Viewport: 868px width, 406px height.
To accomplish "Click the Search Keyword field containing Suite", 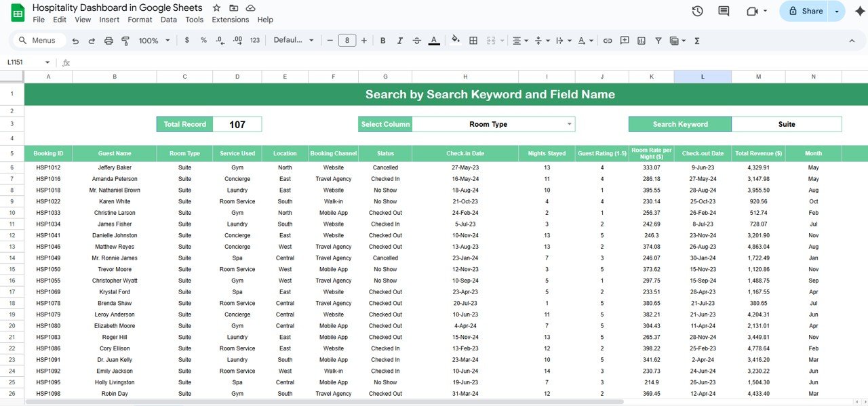I will [x=787, y=124].
